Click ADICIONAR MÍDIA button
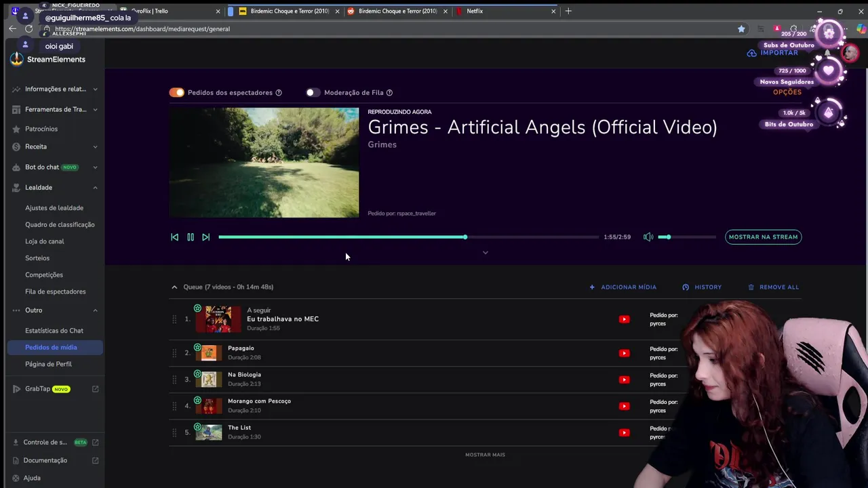The image size is (868, 488). pos(623,287)
